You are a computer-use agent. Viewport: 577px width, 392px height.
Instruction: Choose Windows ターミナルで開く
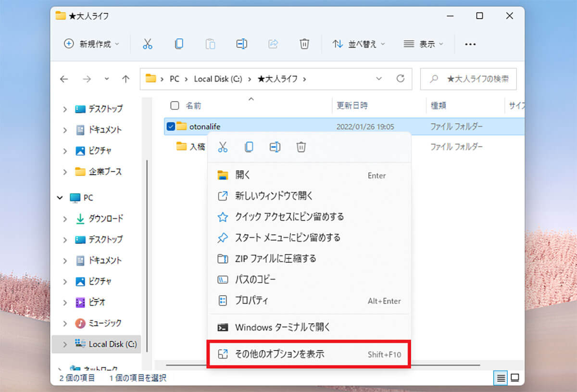309,328
